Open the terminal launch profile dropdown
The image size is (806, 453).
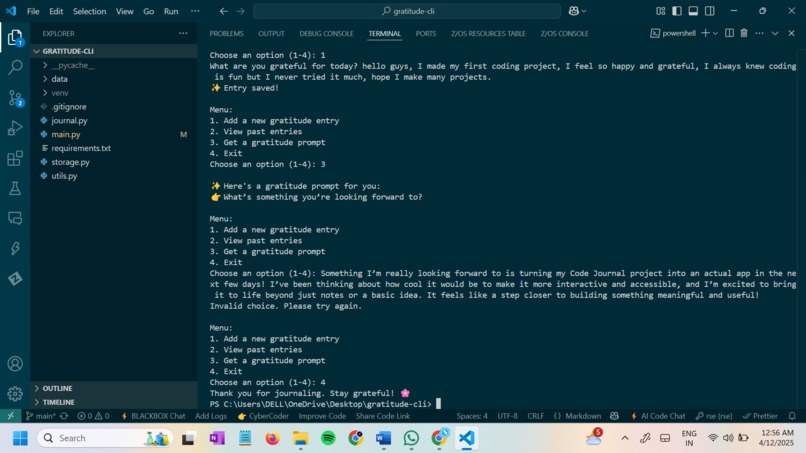pos(715,33)
